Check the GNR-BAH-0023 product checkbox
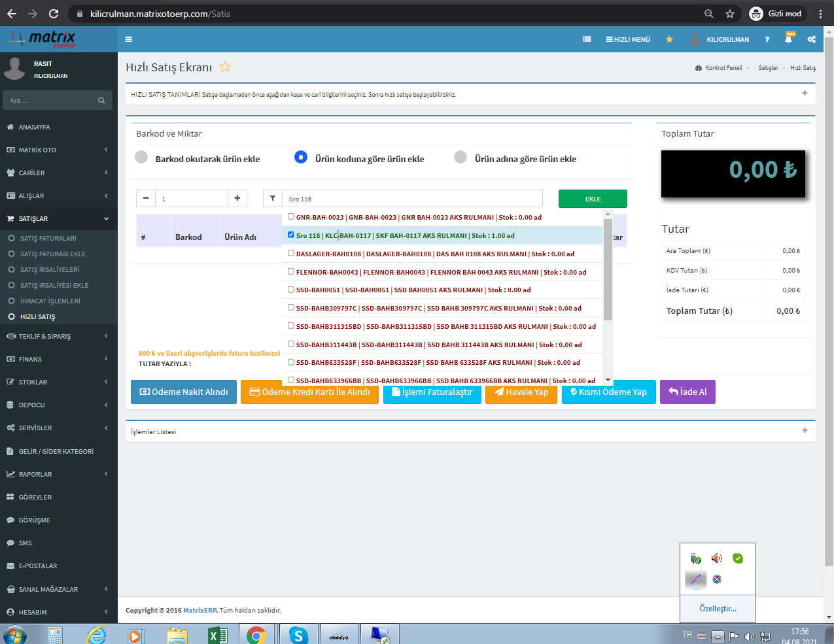The height and width of the screenshot is (644, 834). (x=291, y=216)
